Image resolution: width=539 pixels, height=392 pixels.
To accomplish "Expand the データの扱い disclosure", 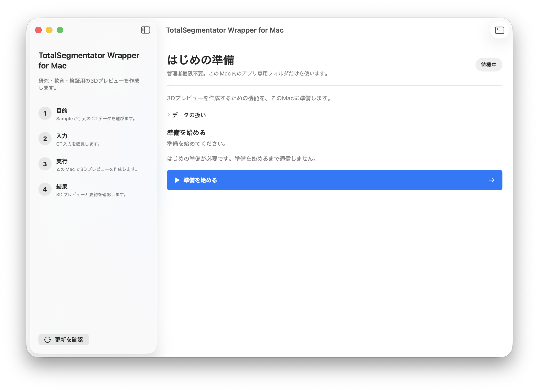I will click(x=186, y=115).
